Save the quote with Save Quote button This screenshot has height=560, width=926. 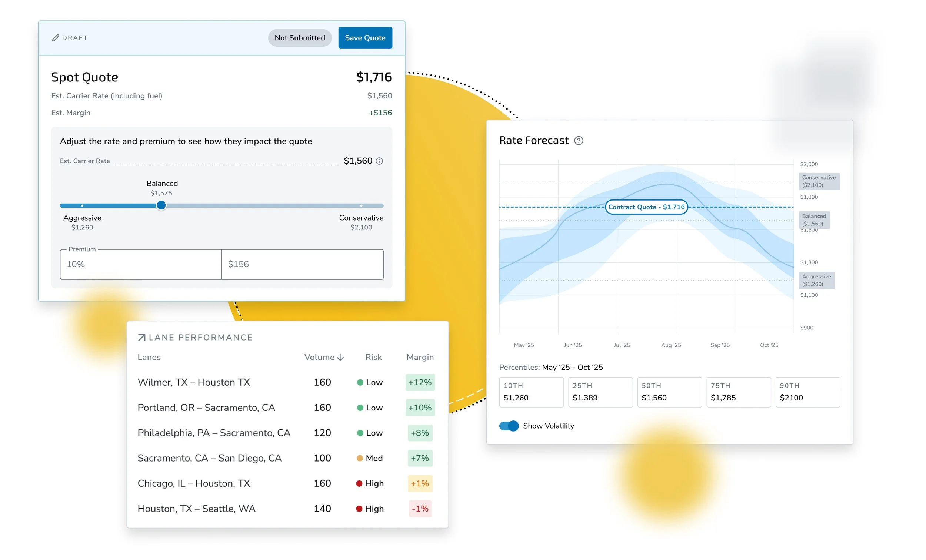click(365, 38)
